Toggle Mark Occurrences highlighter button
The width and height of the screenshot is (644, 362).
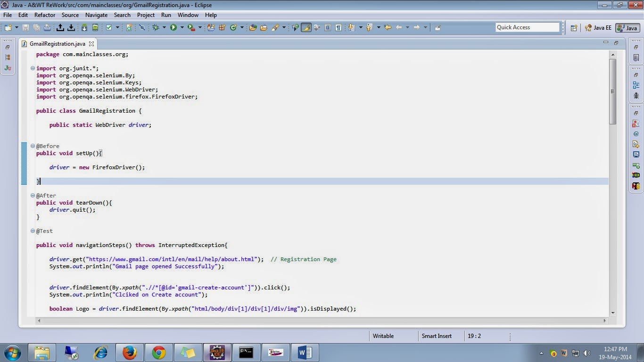tap(306, 28)
